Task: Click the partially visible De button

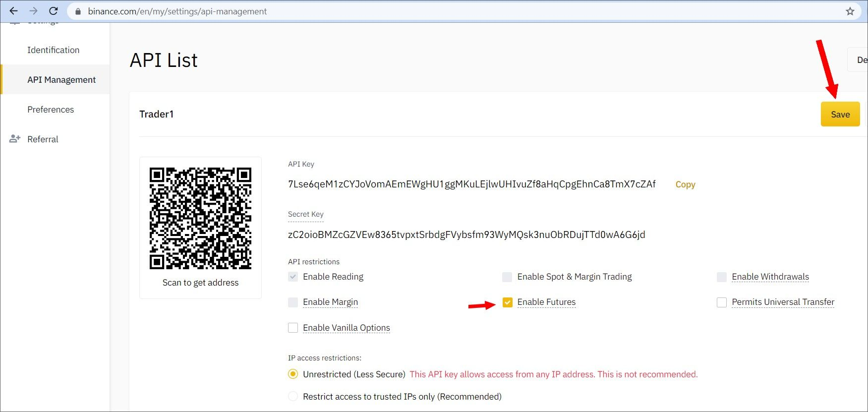Action: click(858, 60)
